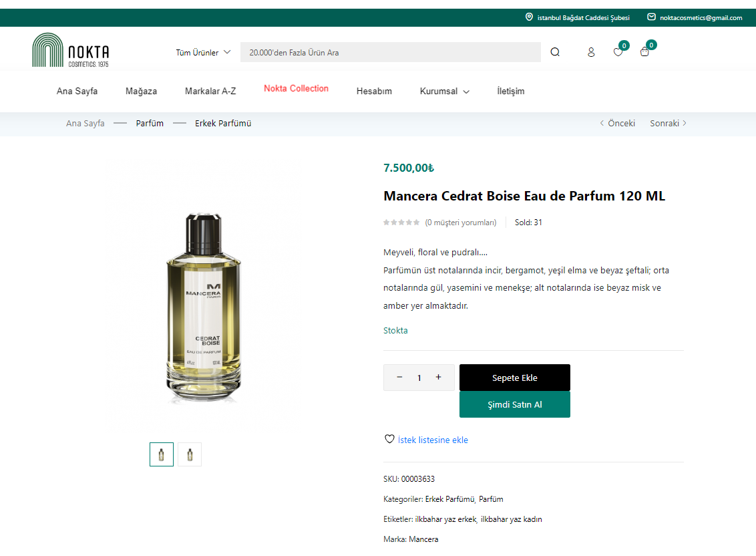
Task: Click the search magnifier icon
Action: (555, 52)
